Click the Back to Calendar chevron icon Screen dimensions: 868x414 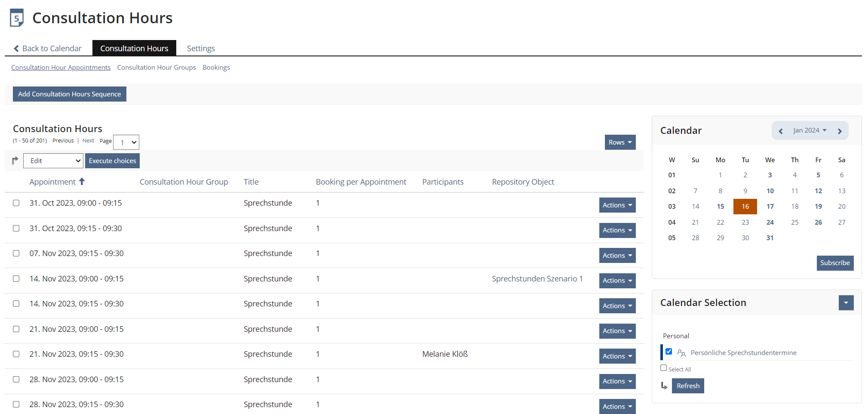coord(16,49)
